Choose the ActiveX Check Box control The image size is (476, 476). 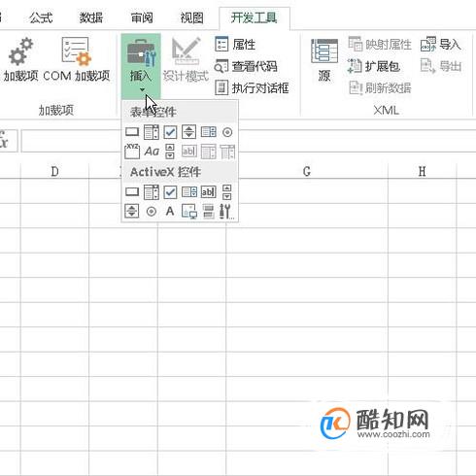(x=170, y=192)
